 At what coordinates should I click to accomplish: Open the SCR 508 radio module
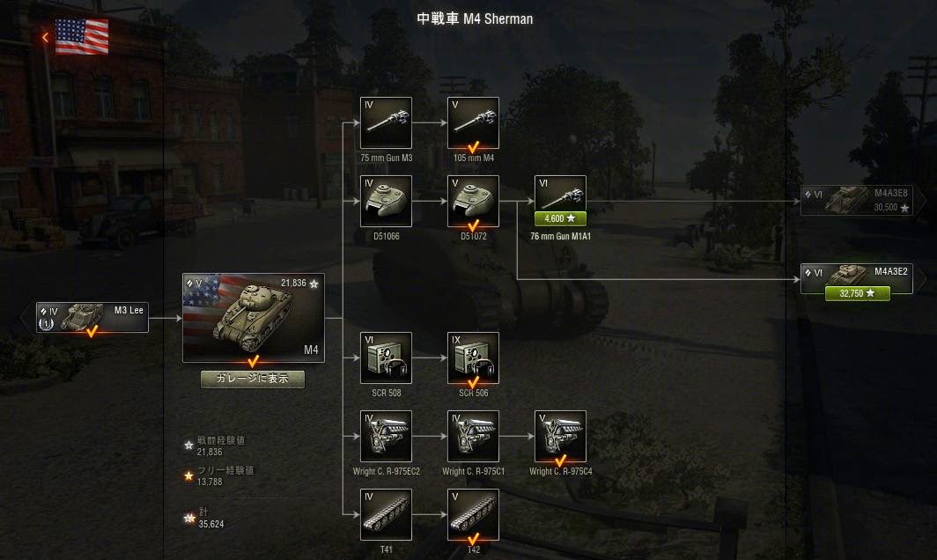coord(386,357)
